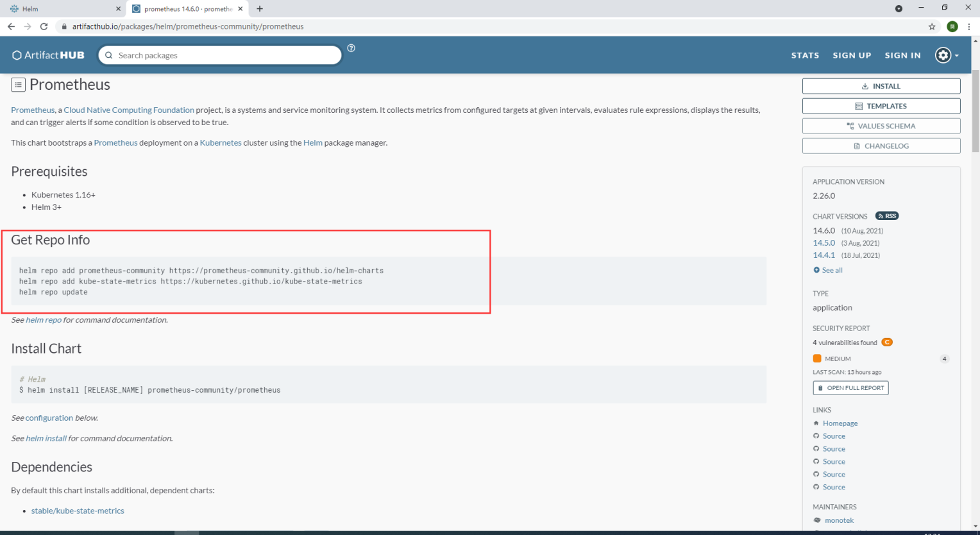The width and height of the screenshot is (980, 535).
Task: Click the helm install command line
Action: point(150,390)
